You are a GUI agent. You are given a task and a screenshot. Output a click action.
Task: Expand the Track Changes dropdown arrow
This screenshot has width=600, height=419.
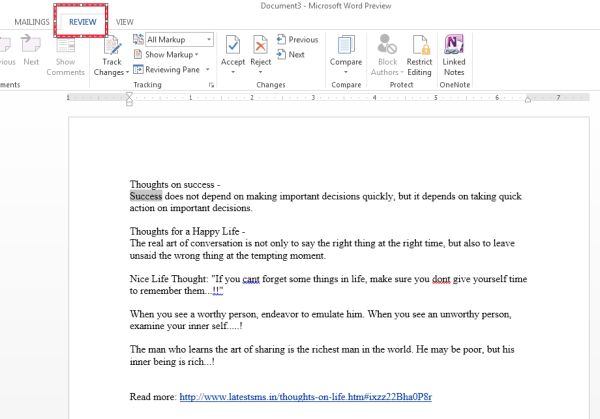point(127,72)
